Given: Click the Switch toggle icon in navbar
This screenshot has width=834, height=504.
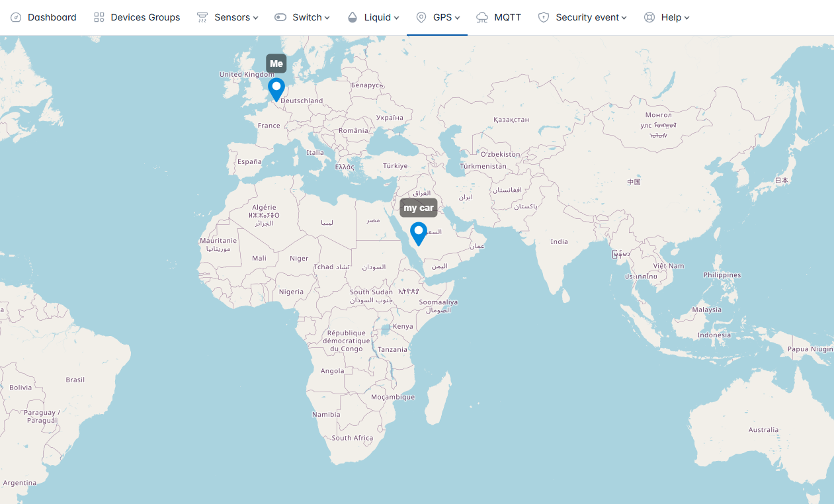Looking at the screenshot, I should point(280,17).
